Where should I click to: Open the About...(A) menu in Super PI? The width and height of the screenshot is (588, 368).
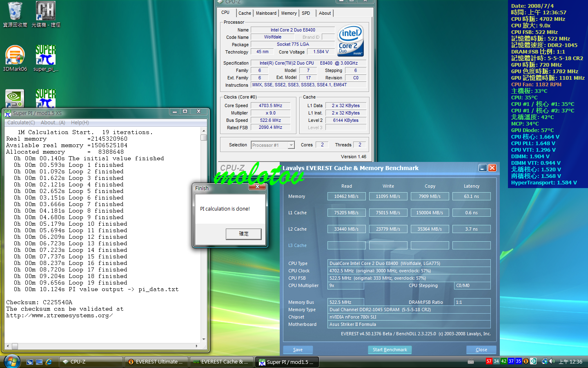tap(53, 123)
